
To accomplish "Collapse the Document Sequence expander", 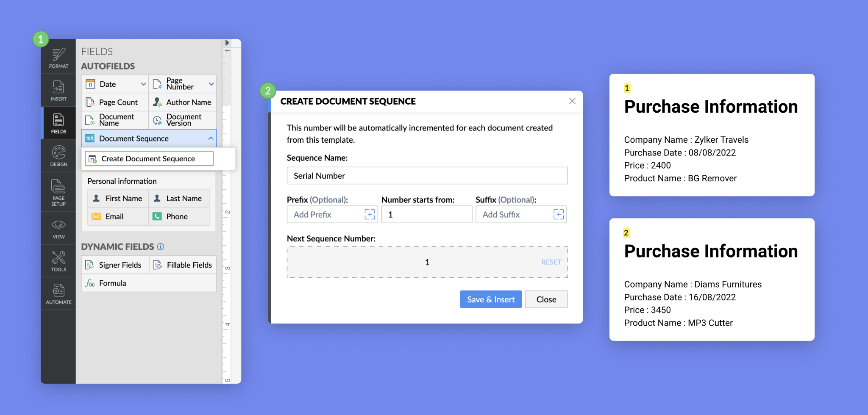I will tap(211, 138).
